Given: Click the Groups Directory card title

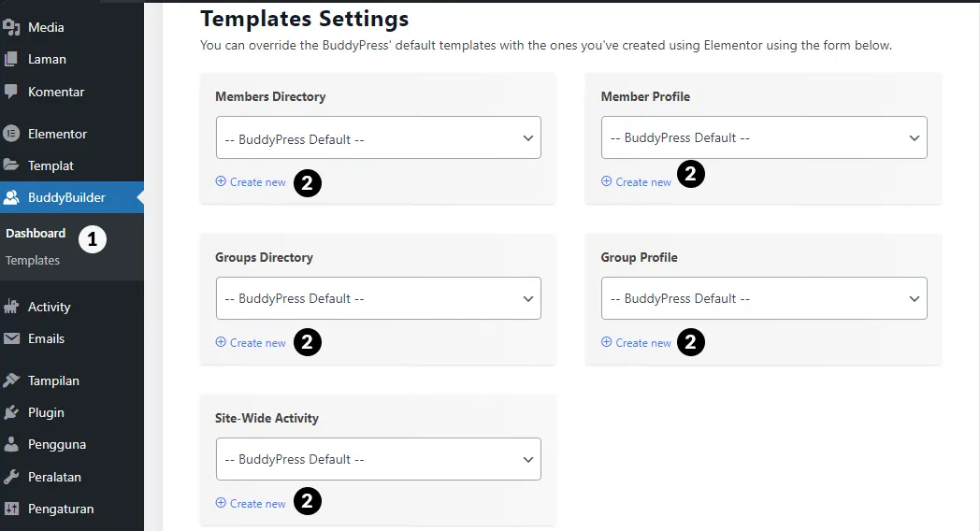Looking at the screenshot, I should click(x=264, y=257).
